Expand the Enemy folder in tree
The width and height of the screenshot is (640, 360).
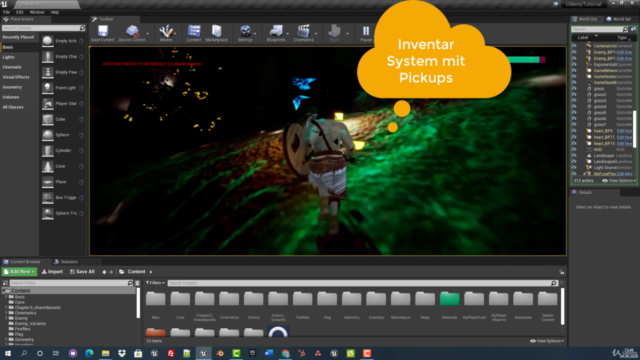(7, 318)
